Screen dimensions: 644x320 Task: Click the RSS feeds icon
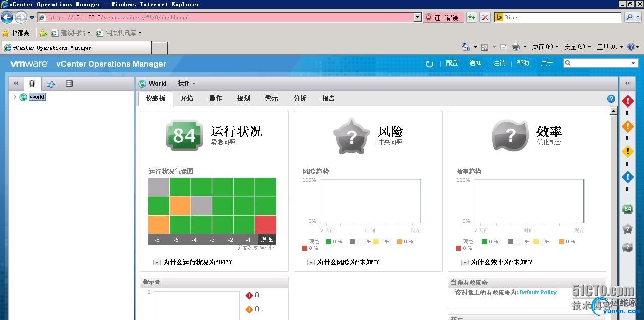[485, 47]
